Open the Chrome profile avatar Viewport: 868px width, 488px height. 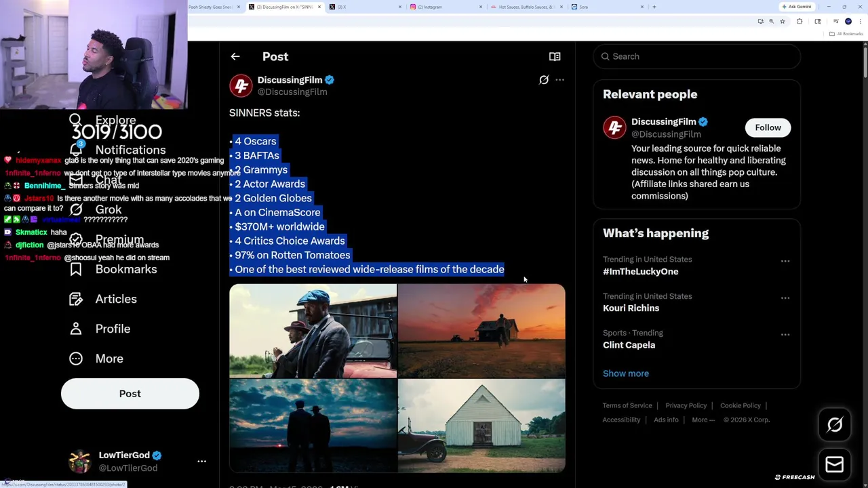848,22
